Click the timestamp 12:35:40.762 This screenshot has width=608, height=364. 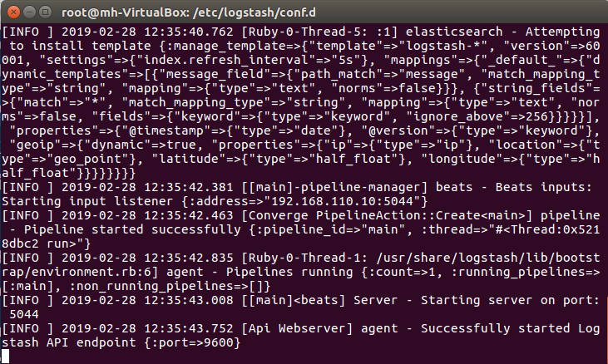189,32
